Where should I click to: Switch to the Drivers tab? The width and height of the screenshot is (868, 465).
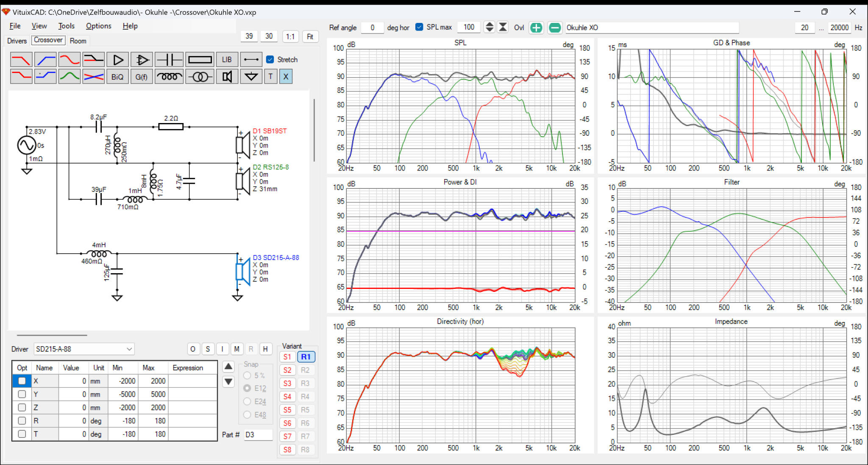(17, 41)
